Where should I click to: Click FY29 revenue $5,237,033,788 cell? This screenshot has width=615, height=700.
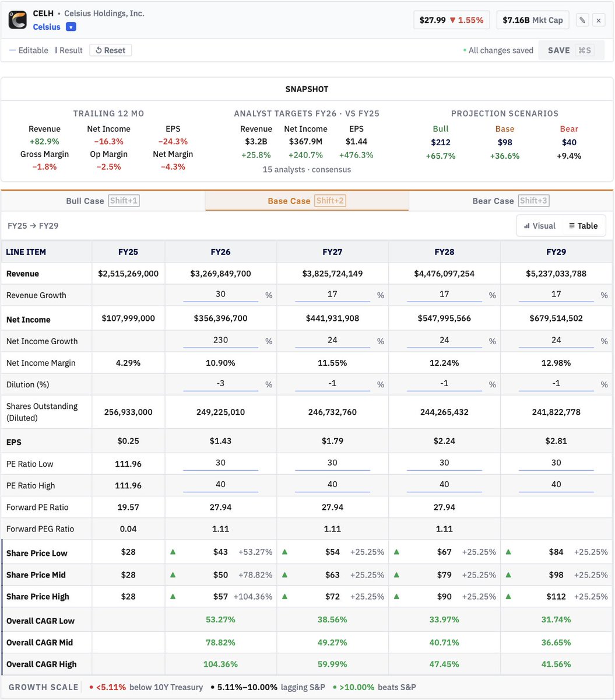pos(556,274)
